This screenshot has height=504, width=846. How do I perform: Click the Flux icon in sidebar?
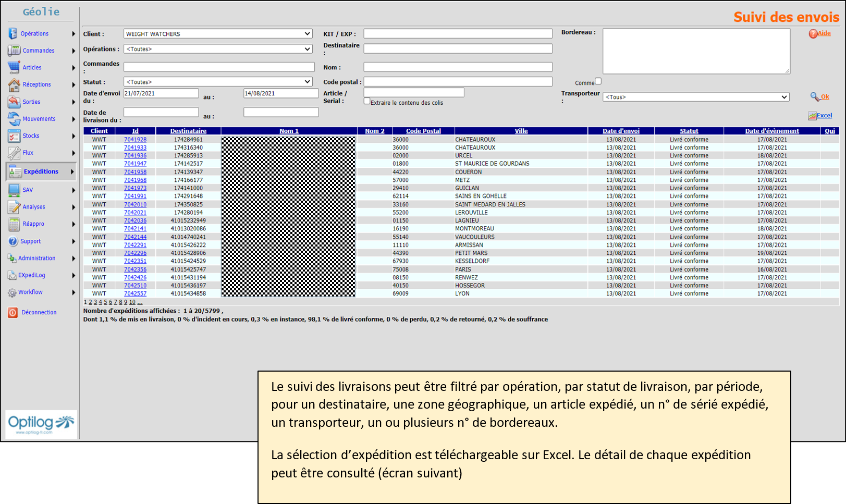(x=14, y=153)
